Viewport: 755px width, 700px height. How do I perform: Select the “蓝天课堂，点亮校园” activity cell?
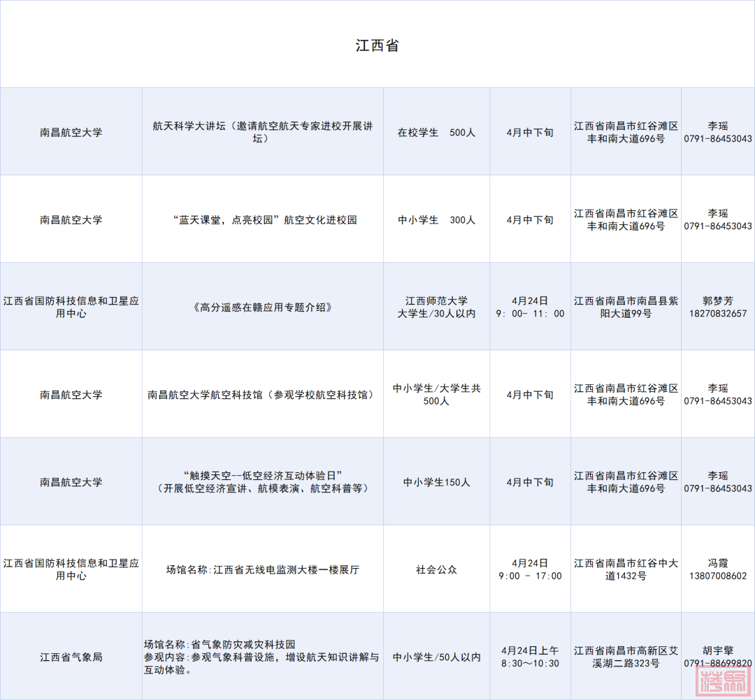click(x=263, y=220)
